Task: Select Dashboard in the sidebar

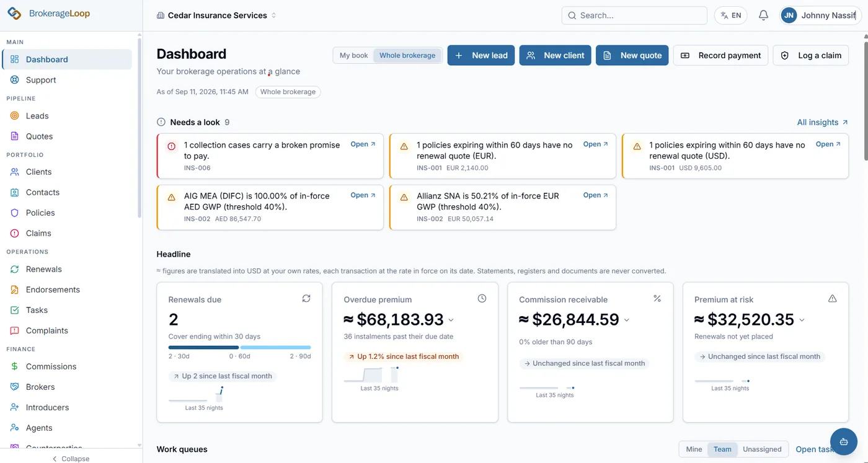Action: (67, 60)
